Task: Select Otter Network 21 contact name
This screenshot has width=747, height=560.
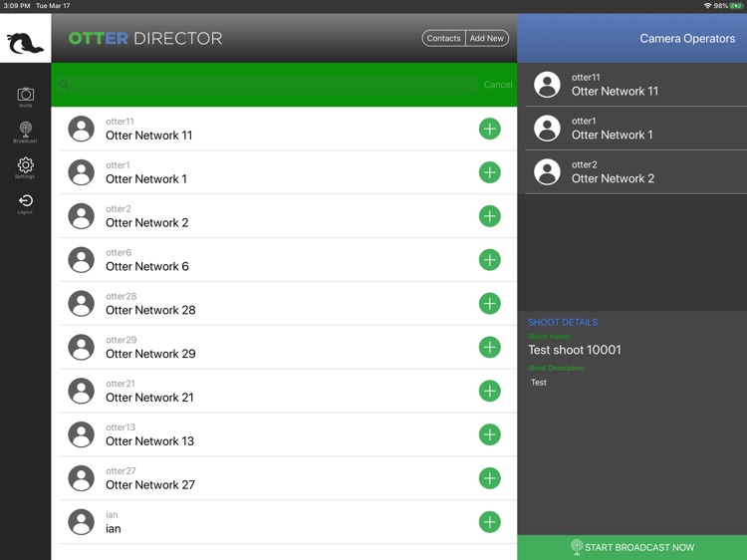Action: [x=149, y=398]
